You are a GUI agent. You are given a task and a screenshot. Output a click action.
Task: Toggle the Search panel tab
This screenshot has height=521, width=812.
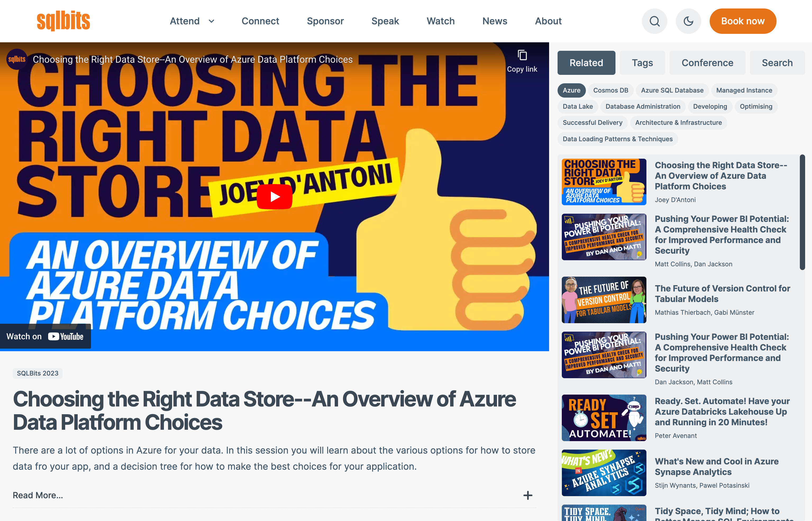point(777,62)
